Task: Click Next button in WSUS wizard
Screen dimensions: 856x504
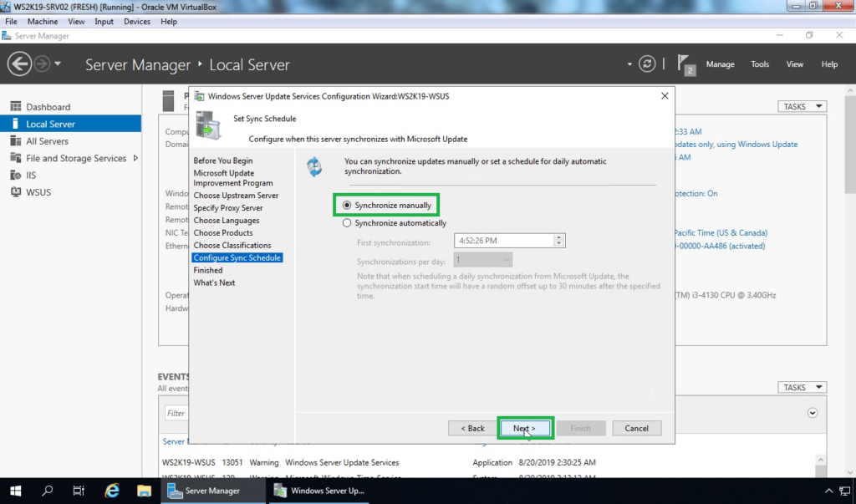Action: point(524,428)
